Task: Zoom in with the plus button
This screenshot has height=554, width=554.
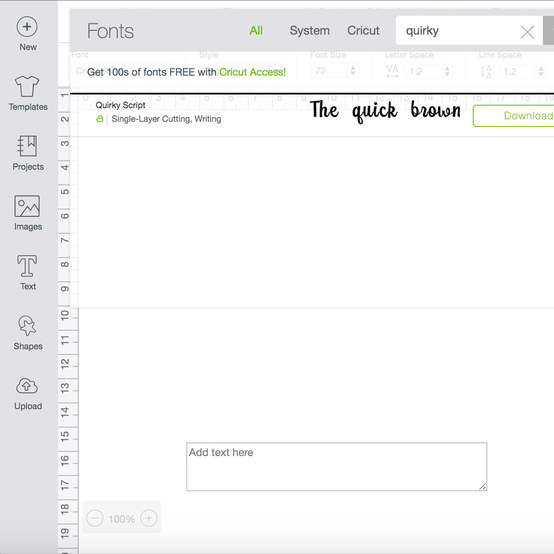Action: tap(149, 518)
